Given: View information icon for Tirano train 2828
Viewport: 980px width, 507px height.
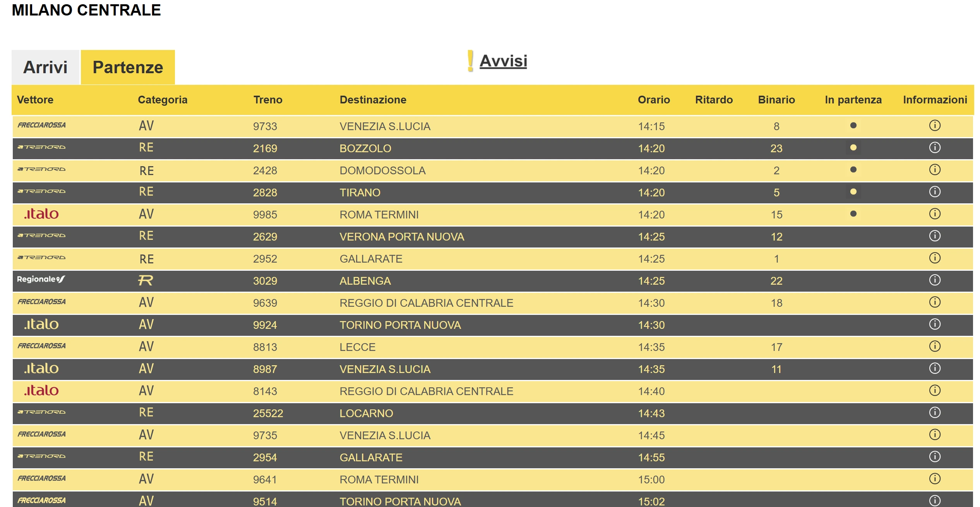Looking at the screenshot, I should (934, 192).
